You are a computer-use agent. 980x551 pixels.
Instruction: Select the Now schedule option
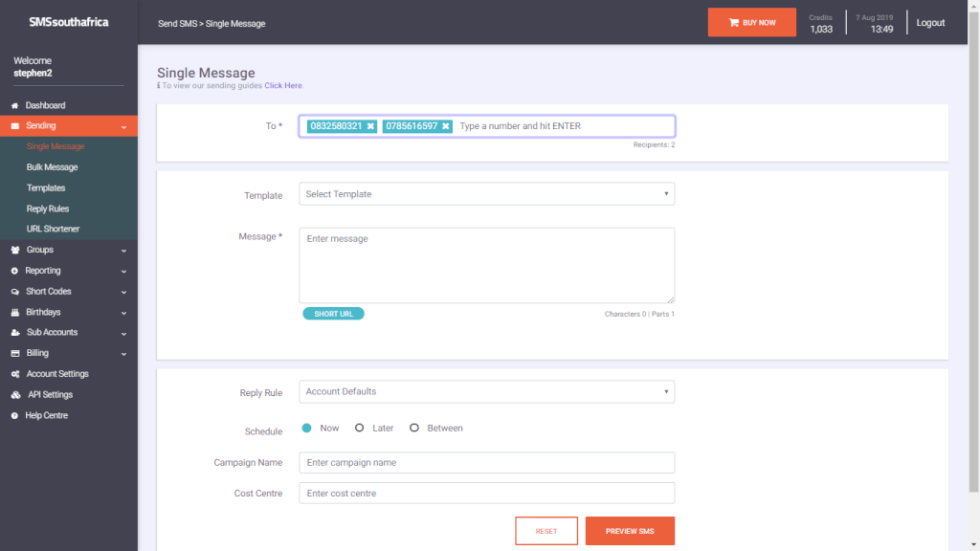(x=306, y=428)
